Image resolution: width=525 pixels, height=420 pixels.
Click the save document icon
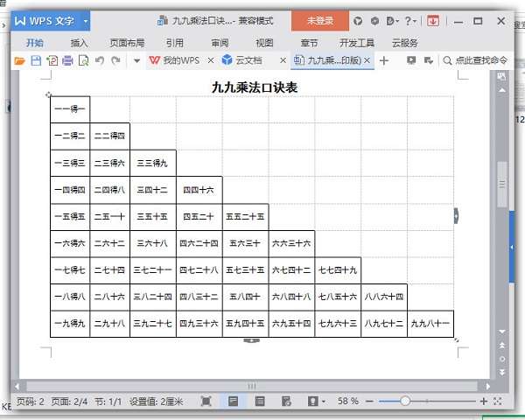pyautogui.click(x=36, y=60)
